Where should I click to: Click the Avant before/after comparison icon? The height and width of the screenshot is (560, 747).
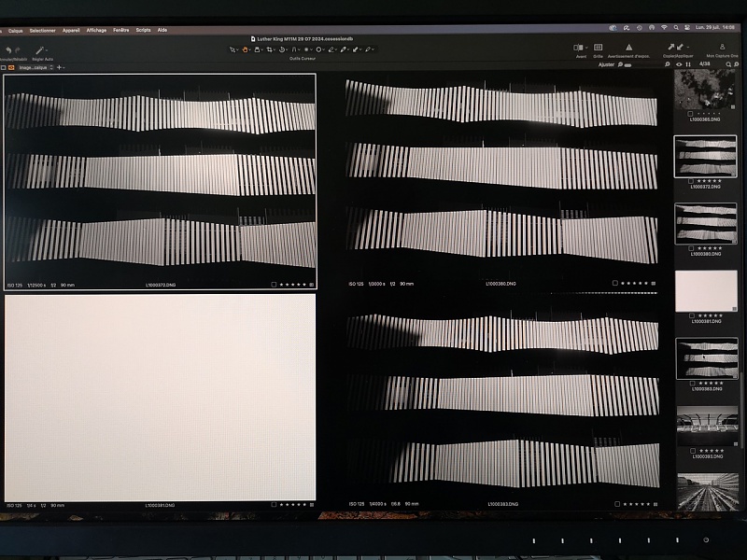[x=580, y=48]
